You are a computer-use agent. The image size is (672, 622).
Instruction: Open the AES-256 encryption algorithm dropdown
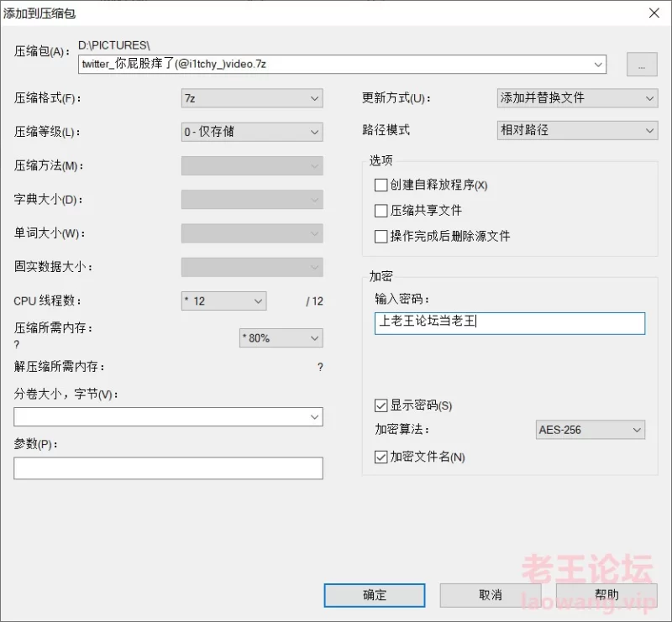pyautogui.click(x=591, y=430)
